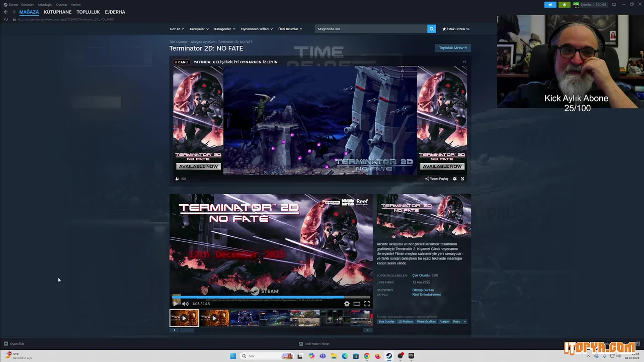Reload the store page

[6, 19]
